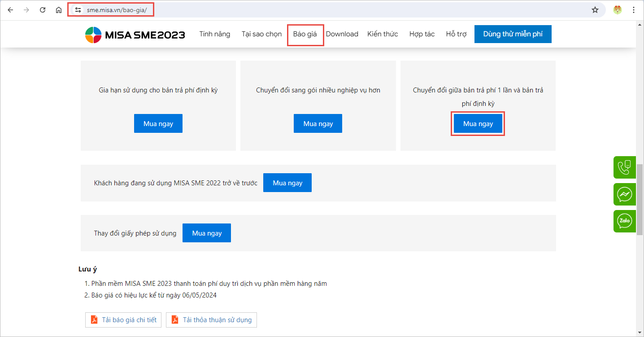Screen dimensions: 644x337
Task: Navigate back to previous page
Action: [10, 10]
